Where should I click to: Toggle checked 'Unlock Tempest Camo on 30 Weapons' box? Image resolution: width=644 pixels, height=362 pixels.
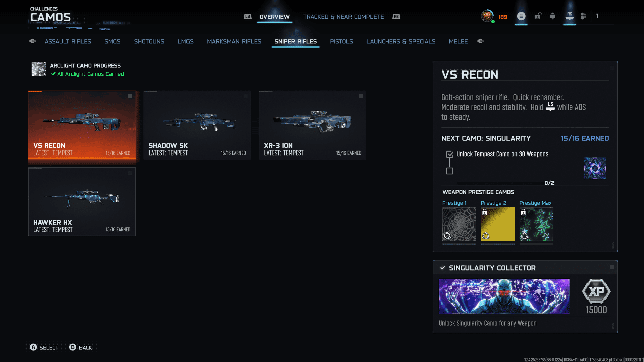450,154
